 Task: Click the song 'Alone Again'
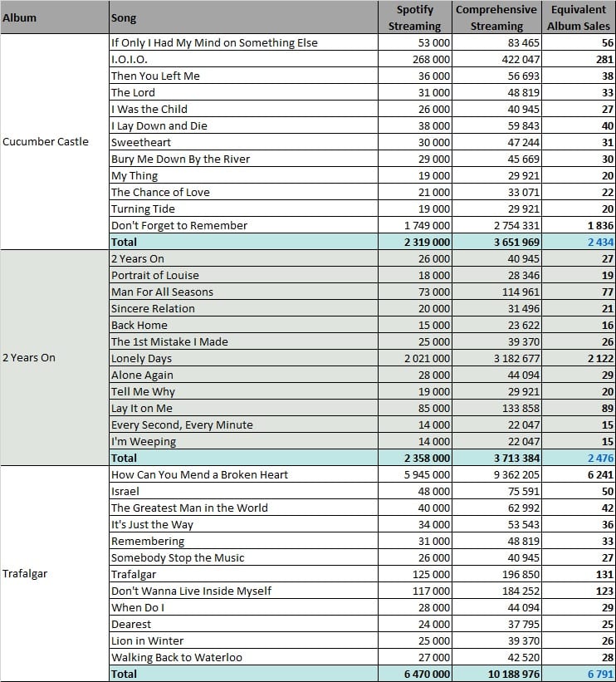pyautogui.click(x=243, y=375)
